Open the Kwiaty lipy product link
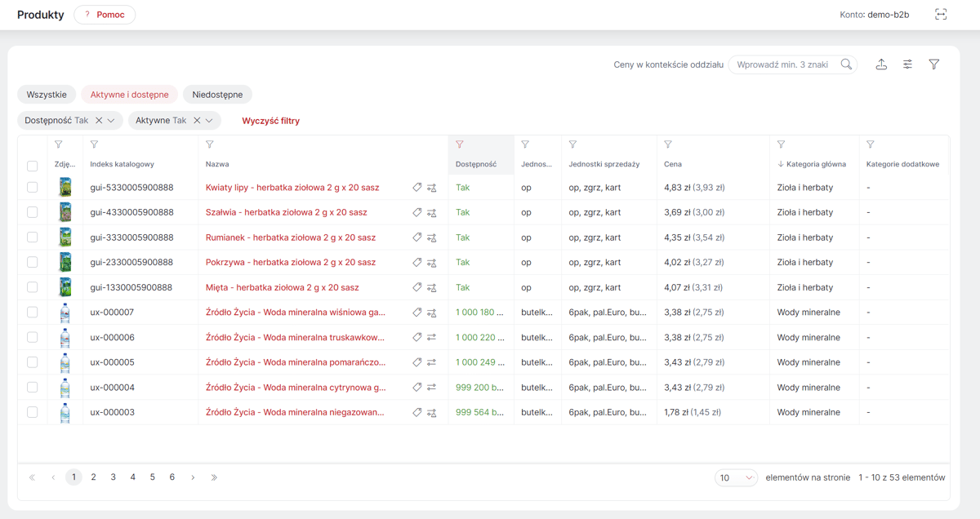 click(x=292, y=188)
